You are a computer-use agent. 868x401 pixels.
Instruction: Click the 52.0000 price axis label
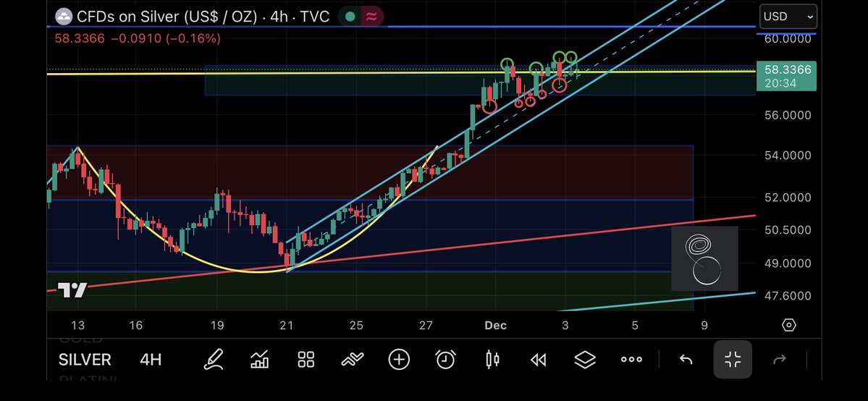click(788, 197)
